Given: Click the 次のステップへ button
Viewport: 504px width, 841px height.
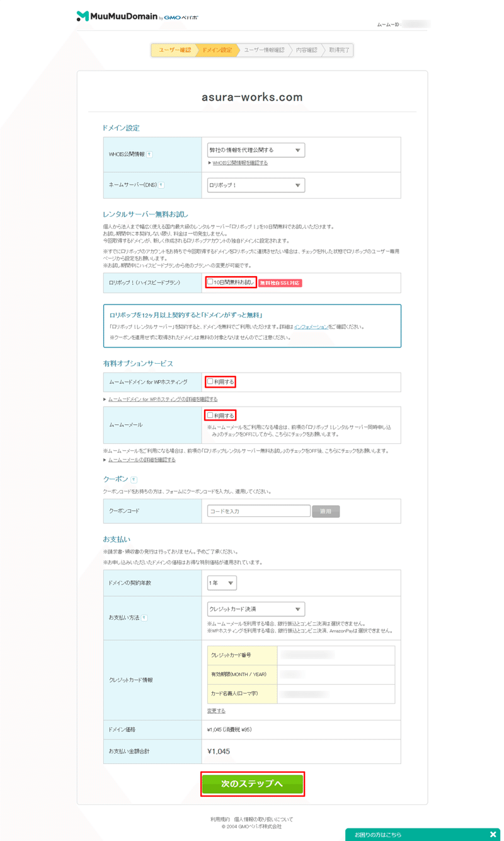Looking at the screenshot, I should [x=253, y=784].
